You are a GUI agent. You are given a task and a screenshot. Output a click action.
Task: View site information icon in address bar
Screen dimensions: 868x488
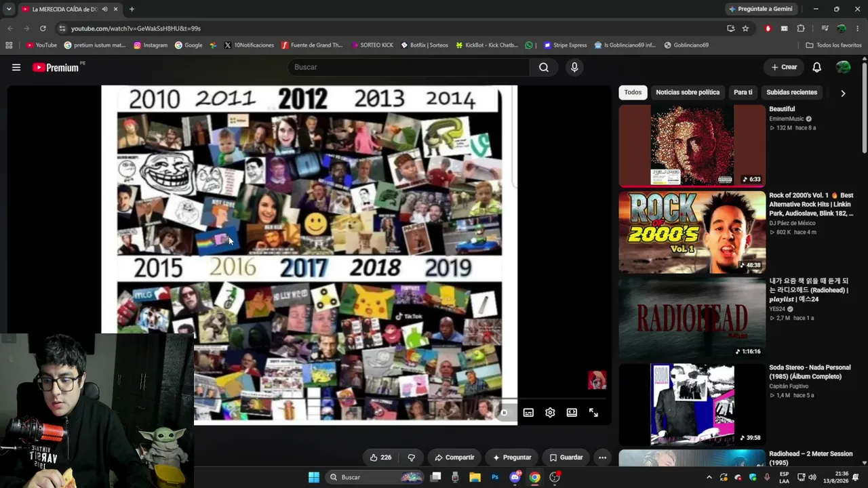click(62, 28)
